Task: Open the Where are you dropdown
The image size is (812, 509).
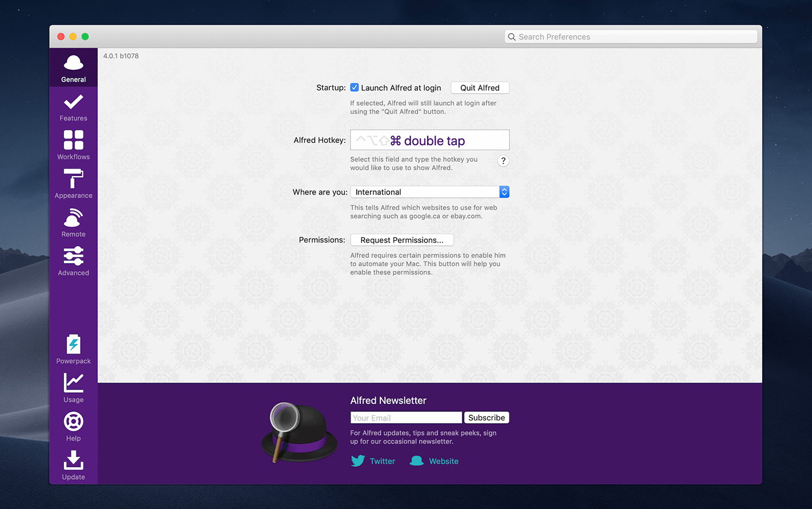Action: click(429, 192)
